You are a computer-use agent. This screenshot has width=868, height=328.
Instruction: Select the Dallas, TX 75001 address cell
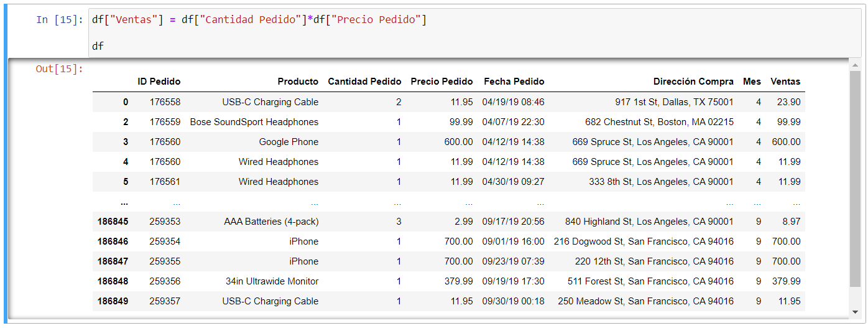674,102
